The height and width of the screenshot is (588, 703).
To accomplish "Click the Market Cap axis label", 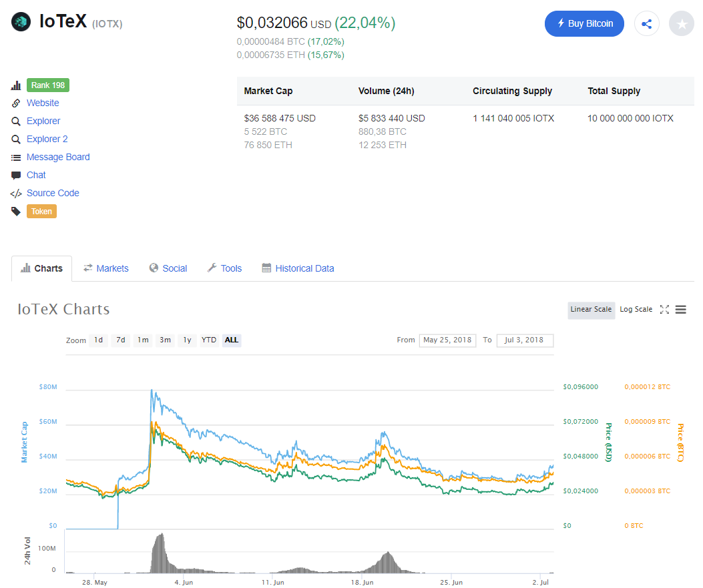I will (24, 443).
